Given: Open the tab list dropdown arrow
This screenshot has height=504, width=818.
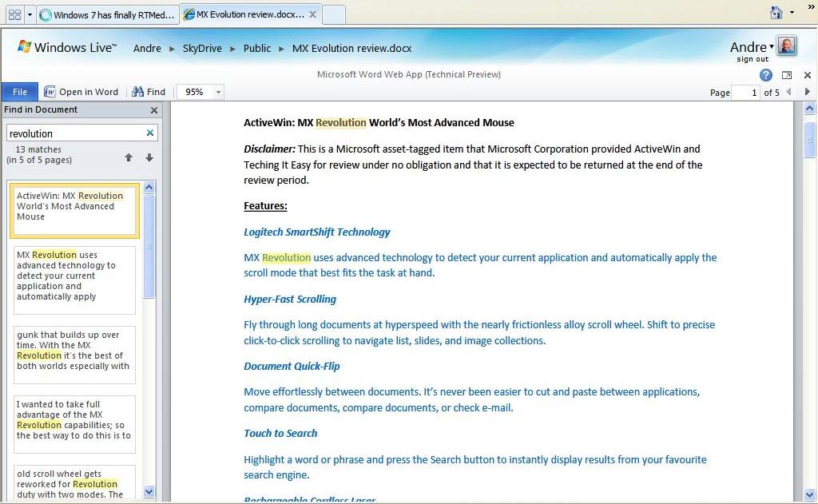Looking at the screenshot, I should [30, 14].
